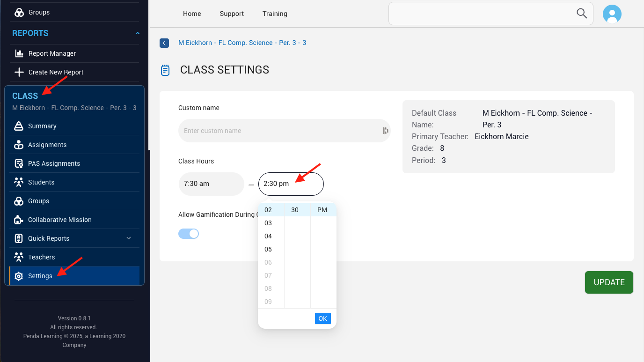Click the Teachers sidebar icon
Image resolution: width=644 pixels, height=362 pixels.
19,257
